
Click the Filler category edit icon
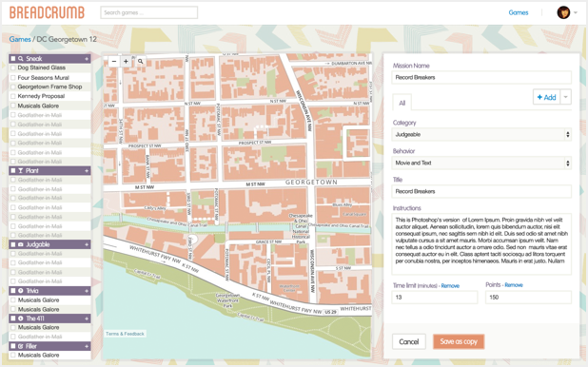(21, 346)
